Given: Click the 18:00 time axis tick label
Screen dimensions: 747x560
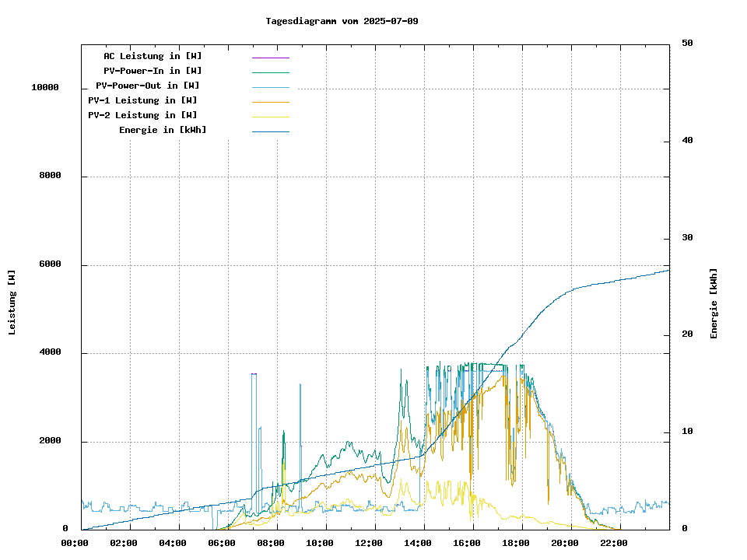Looking at the screenshot, I should [x=516, y=543].
